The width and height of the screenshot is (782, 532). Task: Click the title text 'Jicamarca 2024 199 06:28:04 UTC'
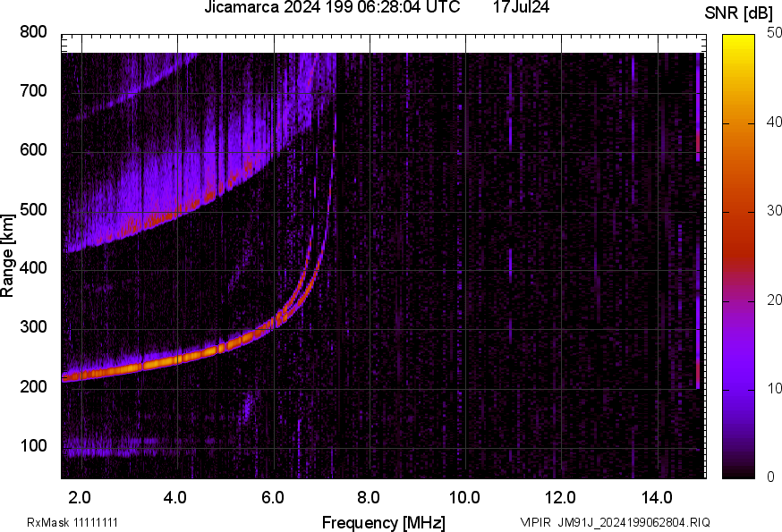click(332, 7)
